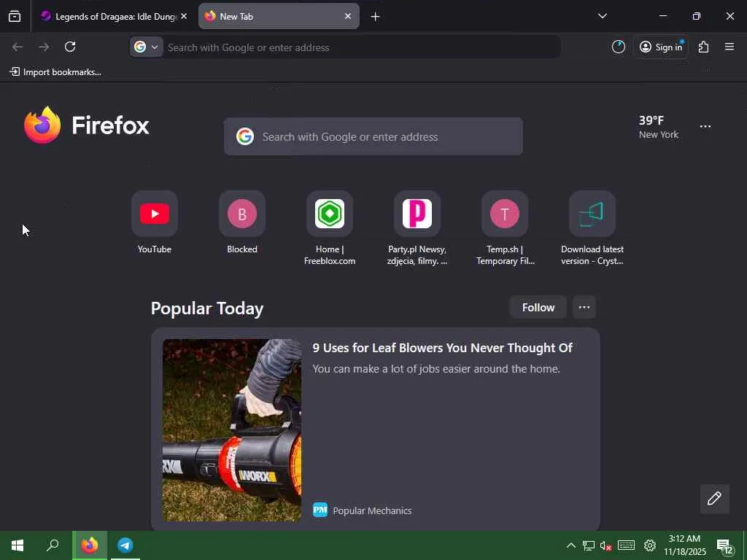Image resolution: width=747 pixels, height=560 pixels.
Task: Open 9 Uses for Leaf Blowers headline
Action: (442, 348)
